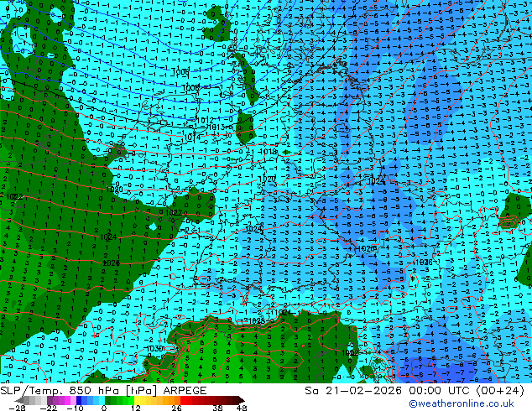Pick the bright red legend swatch above 26
This screenshot has width=532, height=411.
(183, 400)
